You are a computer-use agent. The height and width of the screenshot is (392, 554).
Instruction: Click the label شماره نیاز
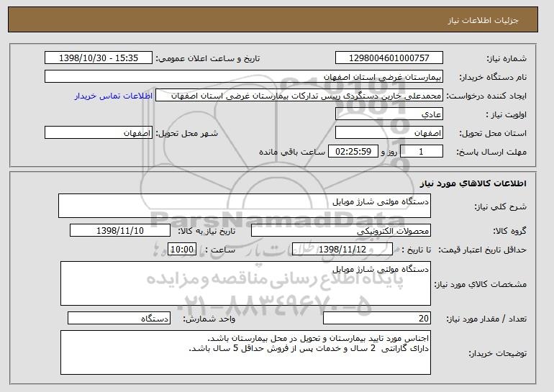click(507, 58)
